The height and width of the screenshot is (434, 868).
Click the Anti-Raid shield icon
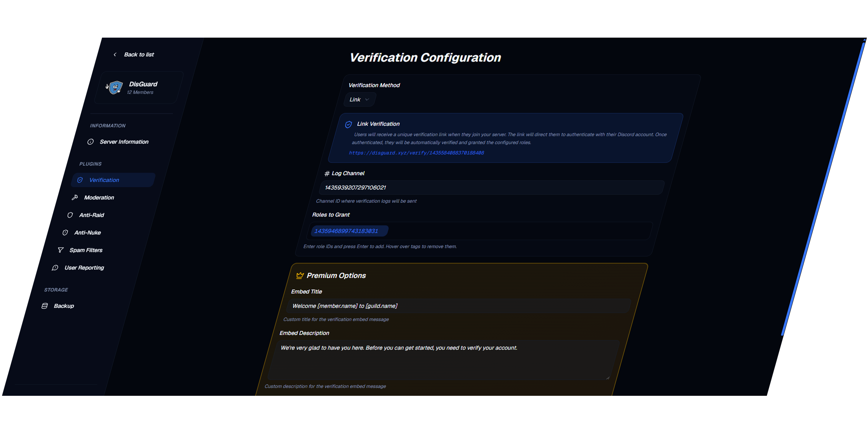point(70,215)
